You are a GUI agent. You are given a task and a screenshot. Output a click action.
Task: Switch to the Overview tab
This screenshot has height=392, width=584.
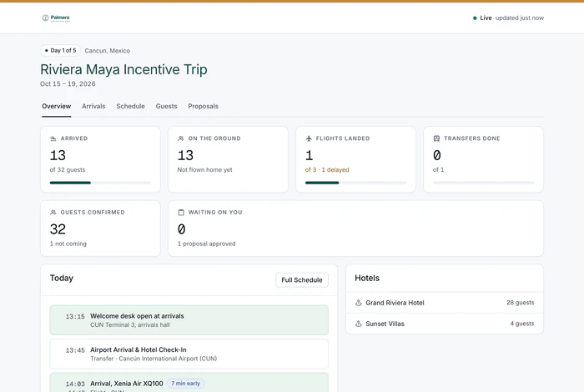[56, 106]
